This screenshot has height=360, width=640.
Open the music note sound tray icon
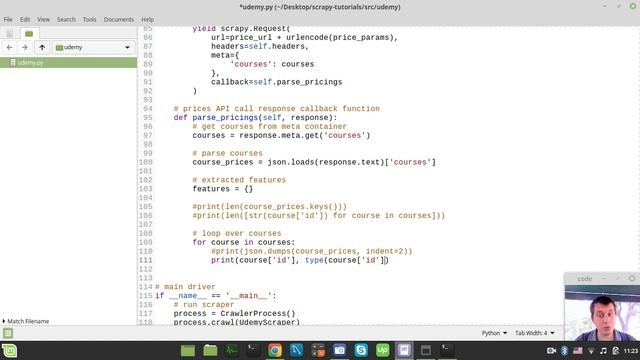click(603, 351)
